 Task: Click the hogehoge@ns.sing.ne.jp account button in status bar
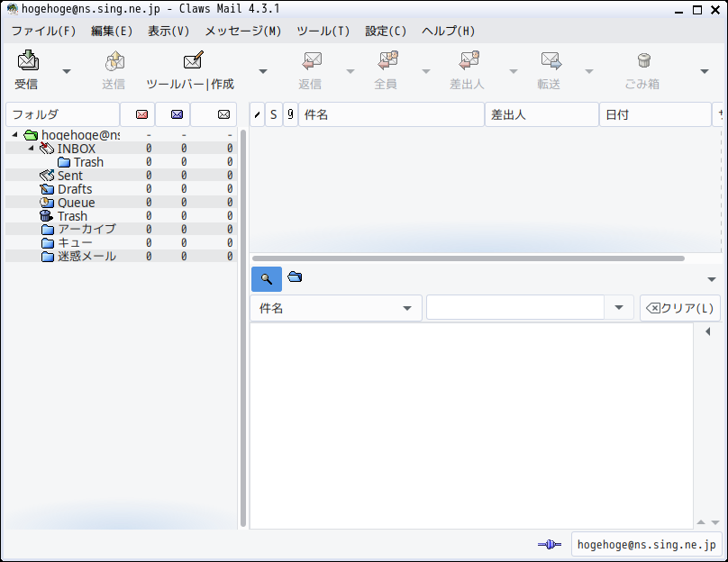[x=646, y=544]
